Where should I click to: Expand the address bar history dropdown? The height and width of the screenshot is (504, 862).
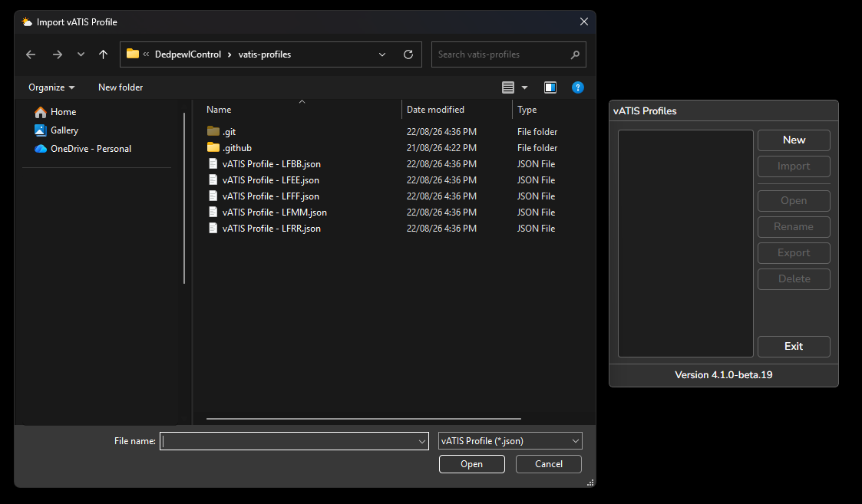coord(382,54)
